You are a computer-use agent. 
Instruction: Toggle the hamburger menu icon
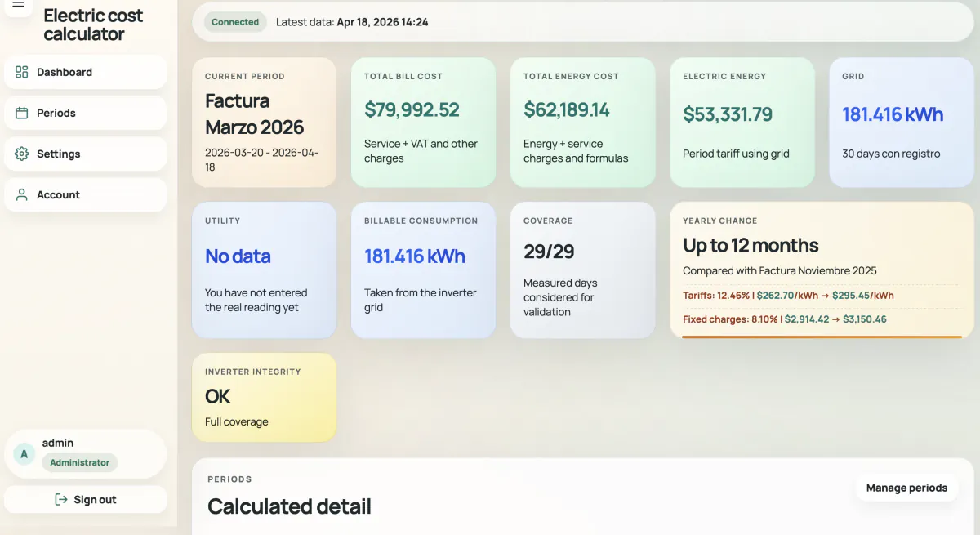point(19,5)
